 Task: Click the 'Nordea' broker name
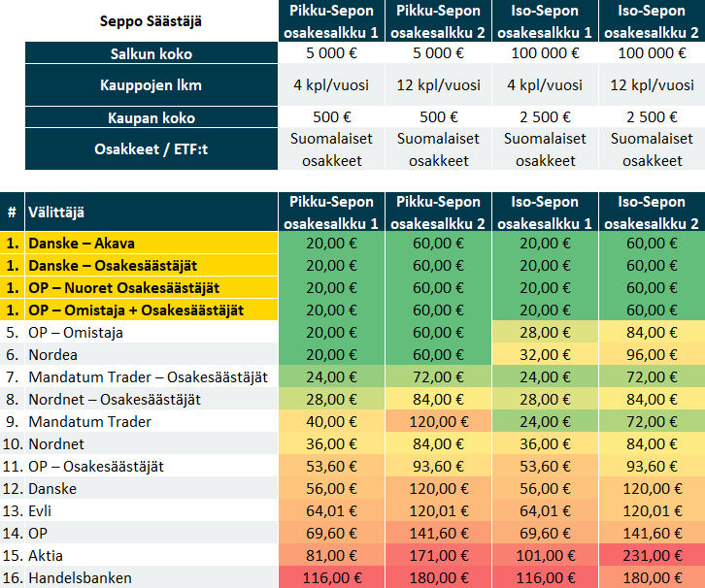point(52,355)
